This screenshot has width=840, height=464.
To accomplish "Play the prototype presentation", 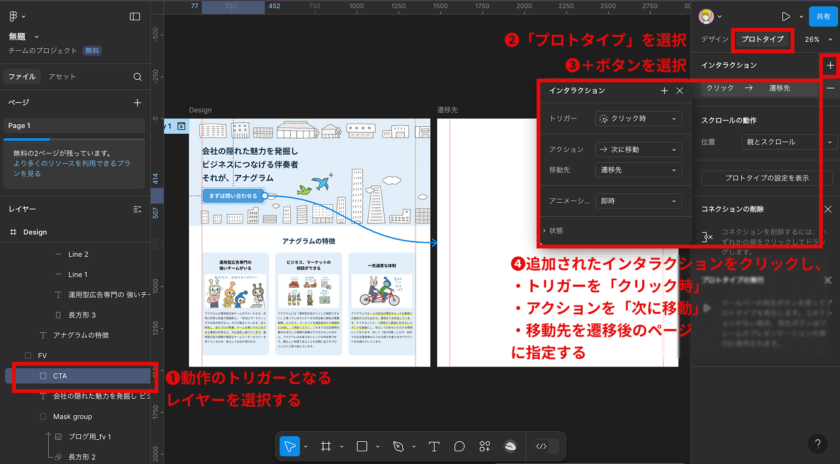I will point(785,16).
